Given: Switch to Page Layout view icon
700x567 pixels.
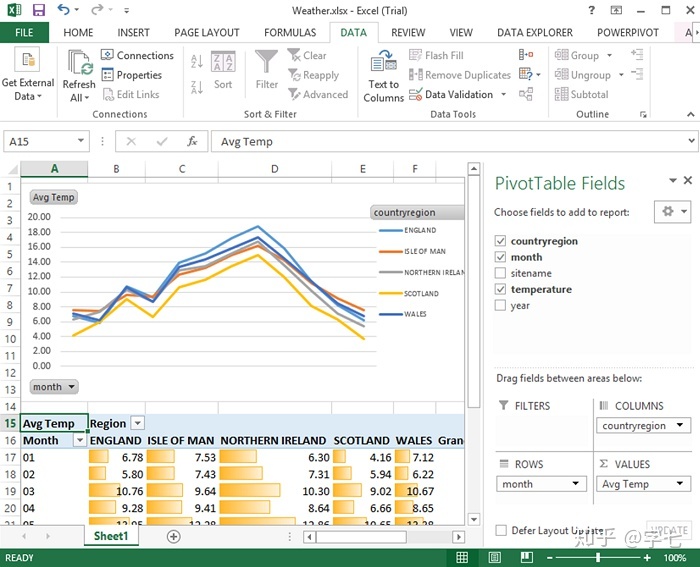Looking at the screenshot, I should (494, 557).
